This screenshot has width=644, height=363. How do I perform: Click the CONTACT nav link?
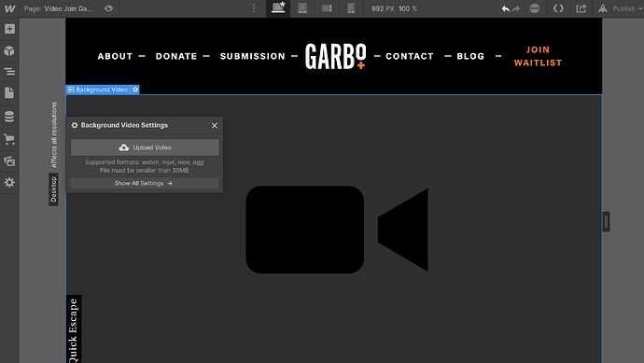tap(410, 56)
